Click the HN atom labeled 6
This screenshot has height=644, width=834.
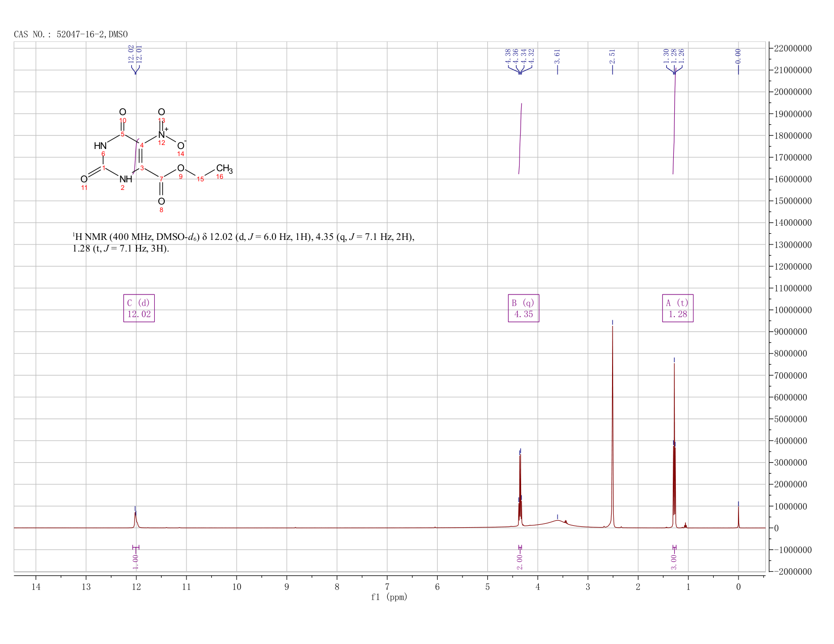pos(100,146)
